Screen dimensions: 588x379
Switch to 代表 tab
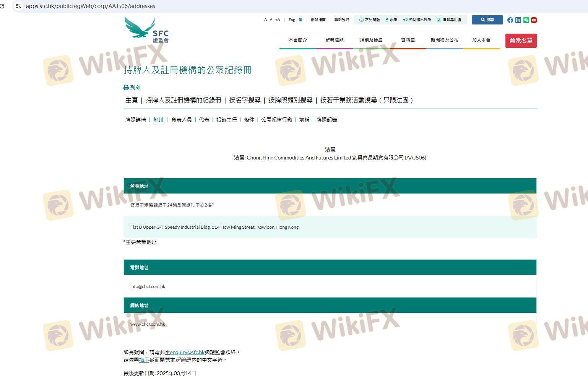point(204,120)
